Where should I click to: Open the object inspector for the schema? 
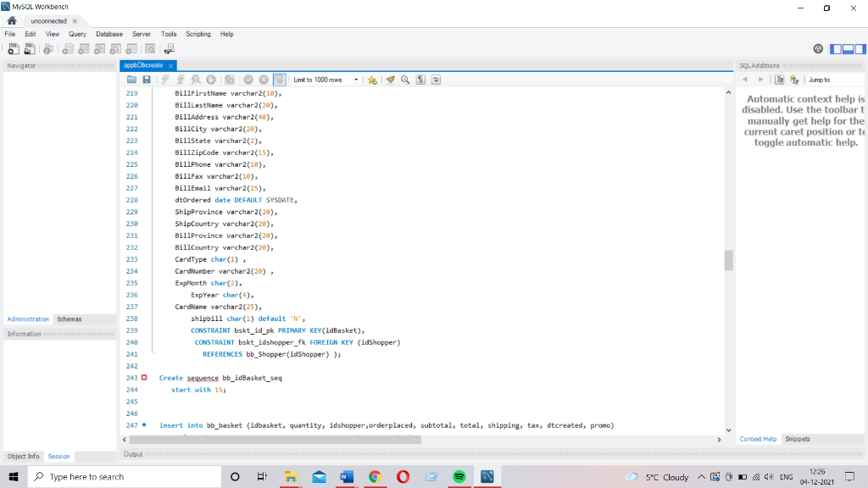(48, 49)
